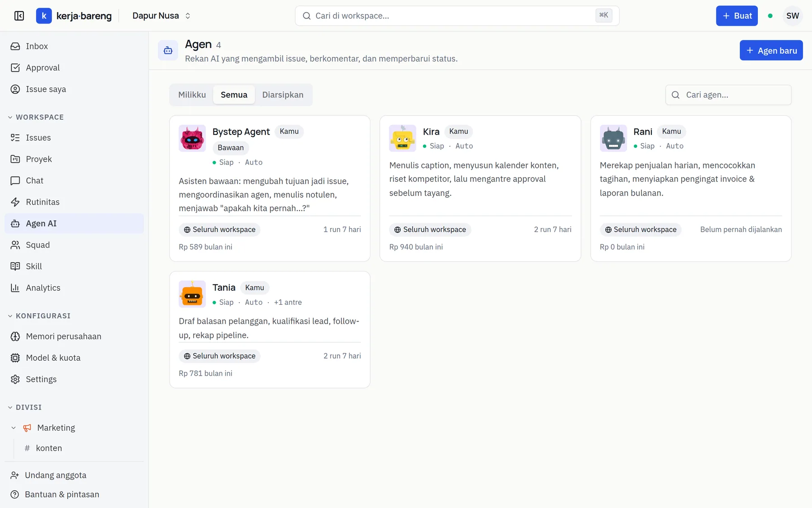
Task: Click the Memori perusahaan brain icon
Action: [15, 336]
